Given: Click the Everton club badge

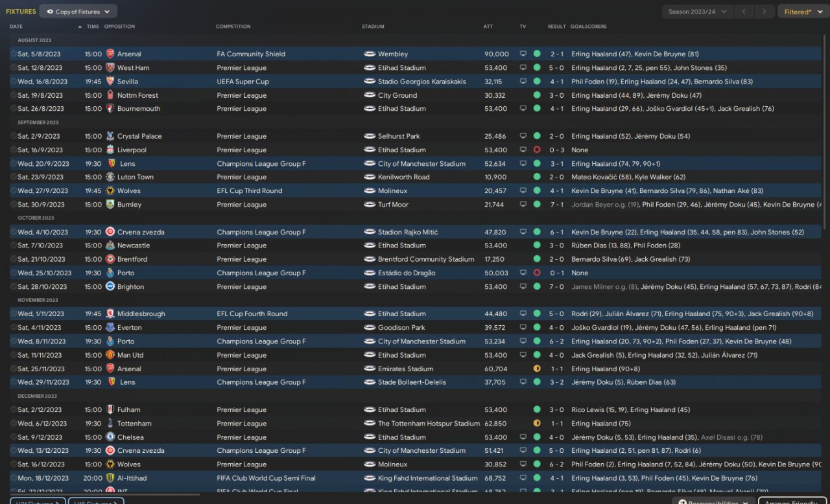Looking at the screenshot, I should click(110, 327).
